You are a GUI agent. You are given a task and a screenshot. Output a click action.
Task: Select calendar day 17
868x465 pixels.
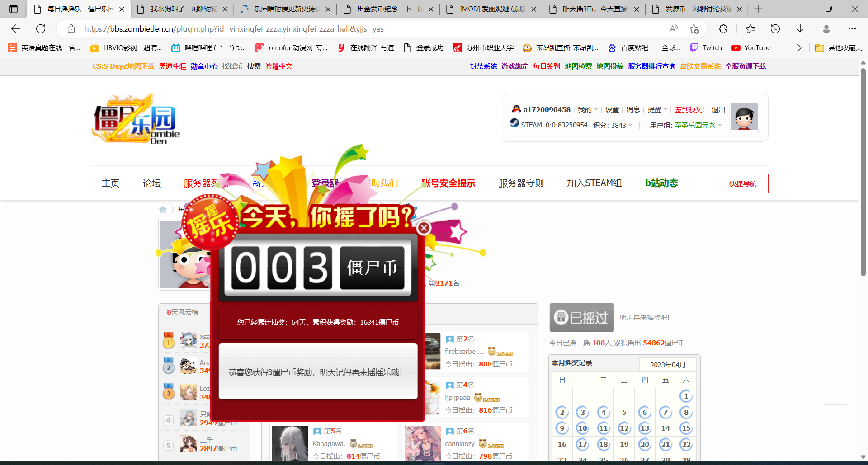[583, 444]
